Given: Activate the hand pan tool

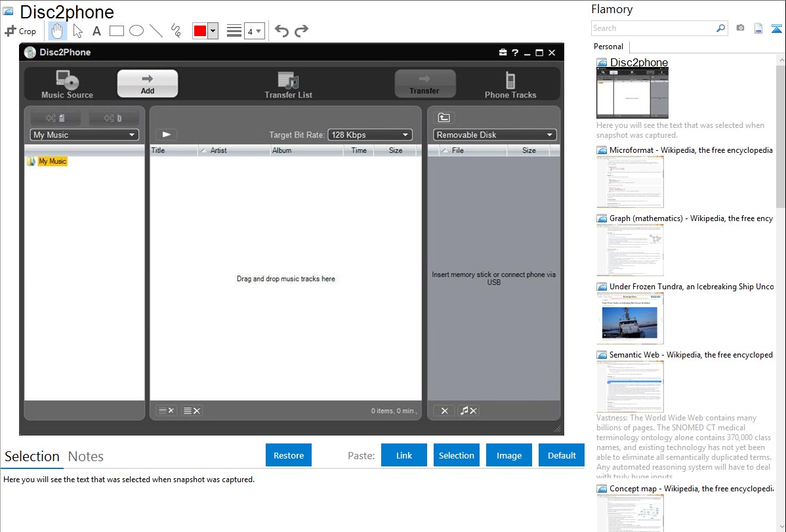Looking at the screenshot, I should click(x=57, y=31).
